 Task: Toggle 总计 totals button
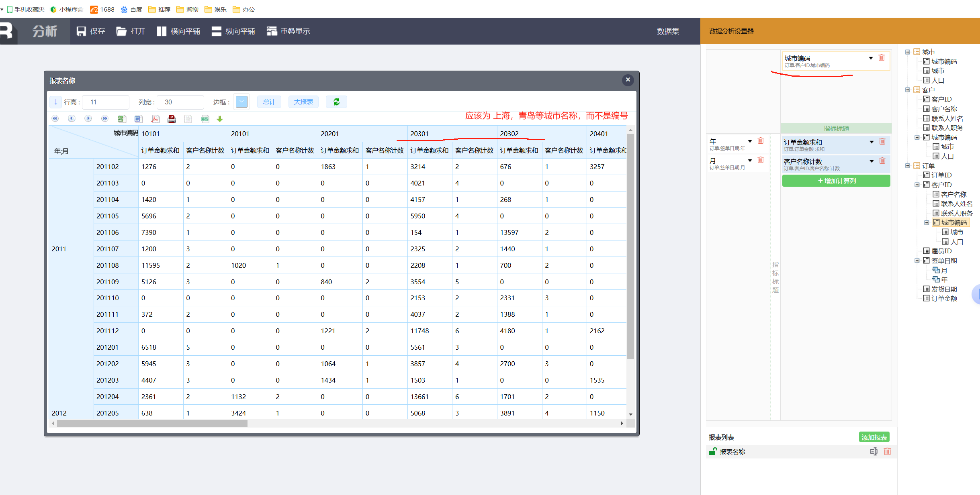pos(269,102)
